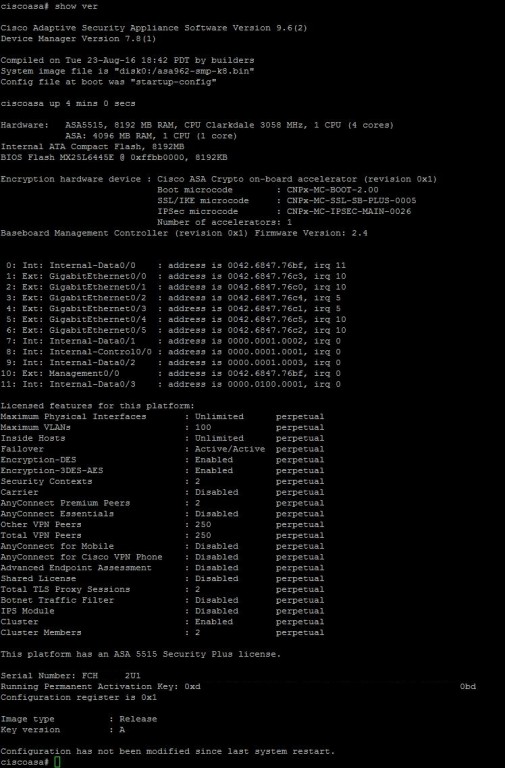Click the 'Licensed features for this platform' heading

(x=97, y=406)
